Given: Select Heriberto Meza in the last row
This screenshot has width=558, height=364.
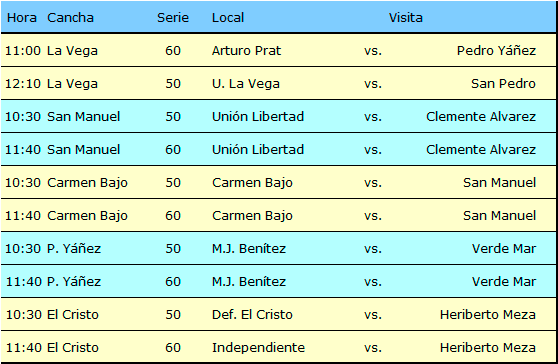Looking at the screenshot, I should click(x=488, y=348).
